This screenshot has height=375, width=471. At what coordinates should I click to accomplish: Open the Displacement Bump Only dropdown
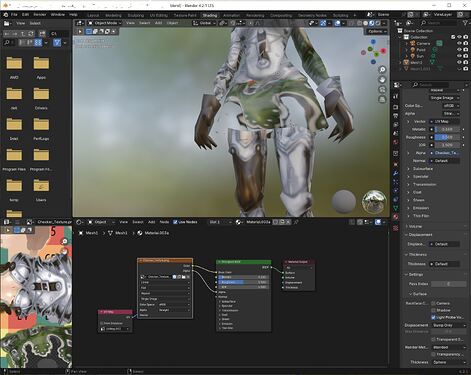(x=449, y=325)
